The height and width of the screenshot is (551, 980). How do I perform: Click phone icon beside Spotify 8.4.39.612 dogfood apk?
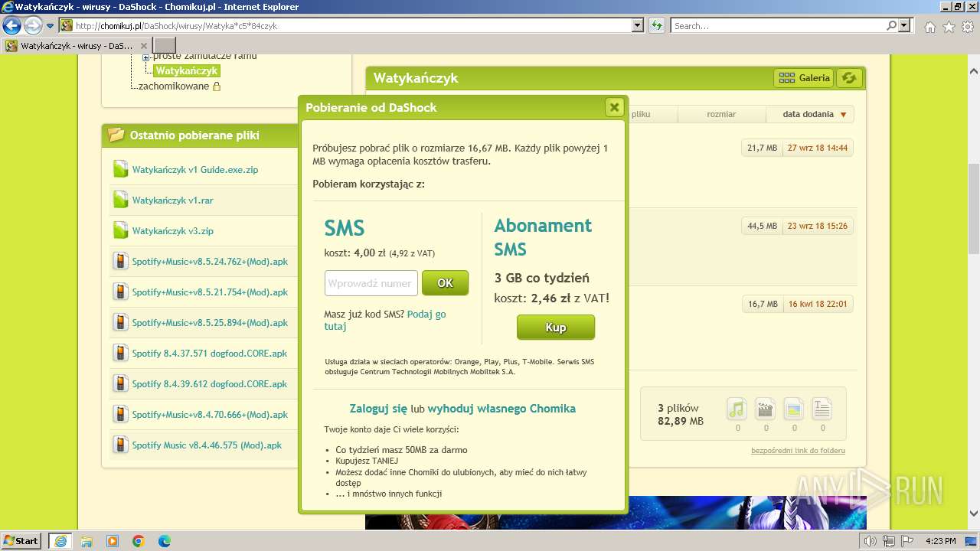click(x=120, y=383)
